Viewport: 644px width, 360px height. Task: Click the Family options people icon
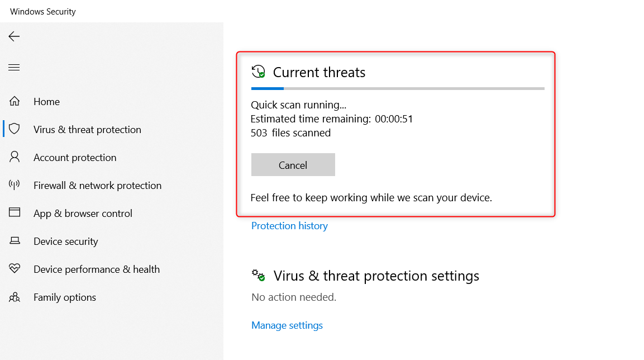(x=14, y=297)
